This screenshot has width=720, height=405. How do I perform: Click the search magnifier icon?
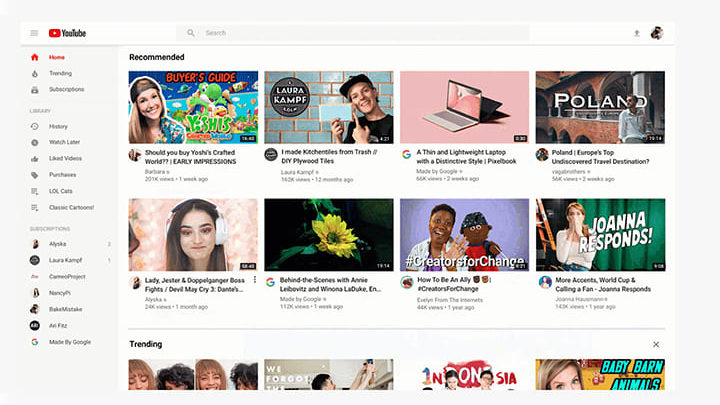pyautogui.click(x=191, y=33)
